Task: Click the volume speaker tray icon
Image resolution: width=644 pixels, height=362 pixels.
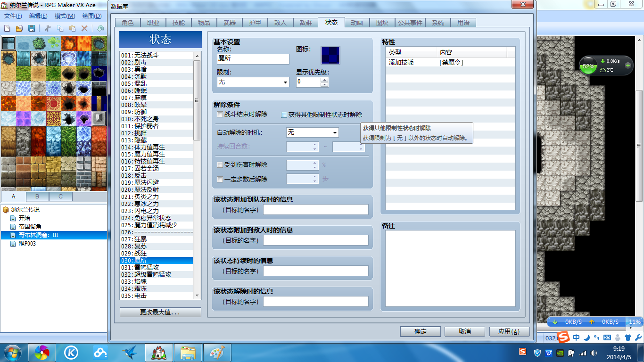Action: (594, 353)
